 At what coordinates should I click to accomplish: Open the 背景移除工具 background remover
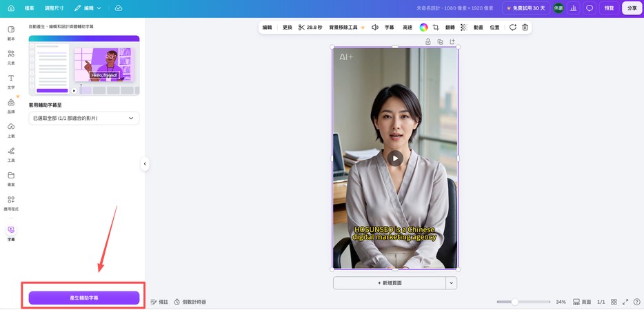pyautogui.click(x=347, y=28)
